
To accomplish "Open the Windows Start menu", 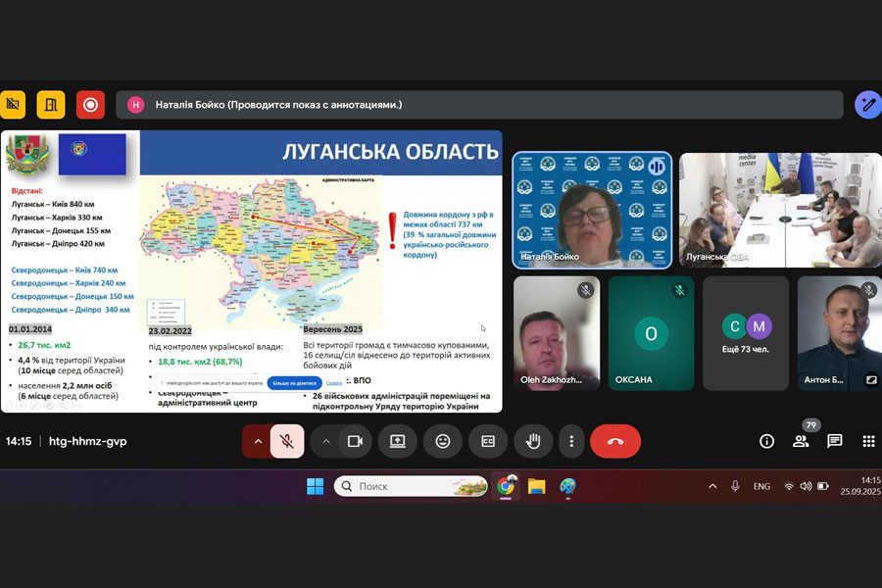I will tap(315, 486).
